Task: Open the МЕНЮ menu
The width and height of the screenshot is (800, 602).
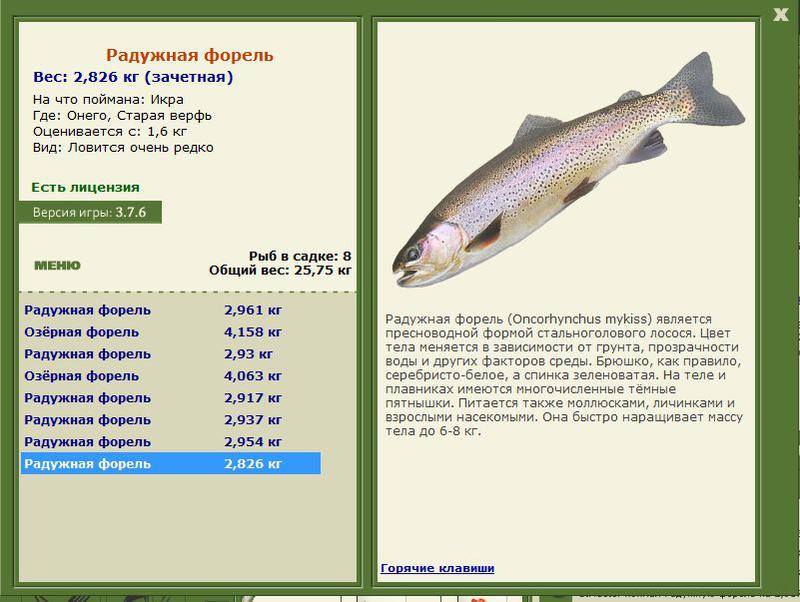Action: [57, 265]
